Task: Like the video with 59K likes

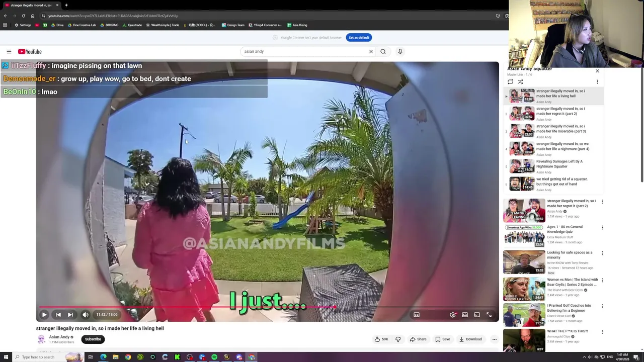Action: tap(381, 339)
